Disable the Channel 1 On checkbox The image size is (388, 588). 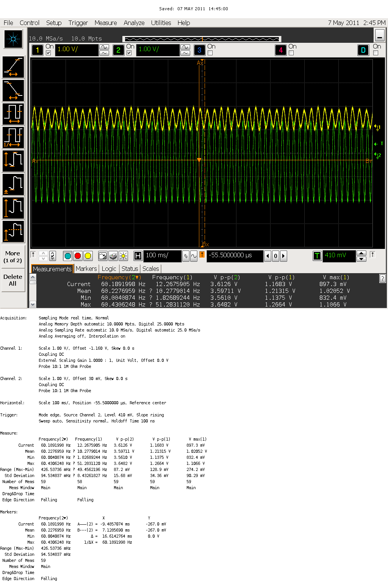48,53
